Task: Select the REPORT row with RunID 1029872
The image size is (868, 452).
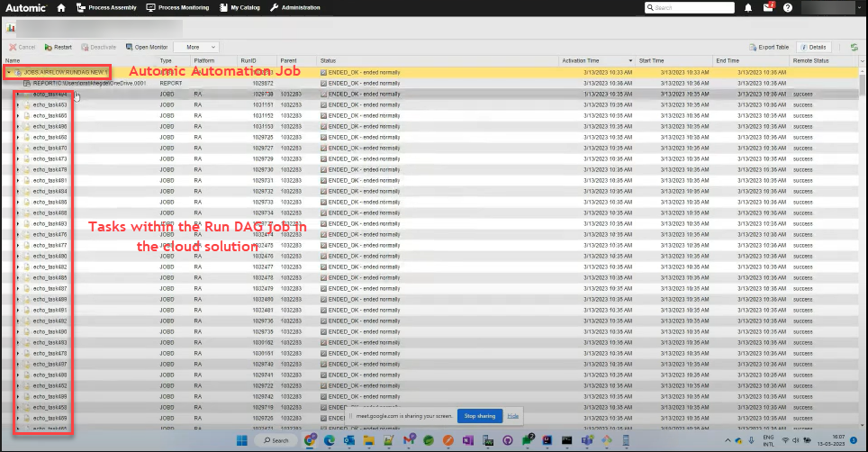Action: 430,84
